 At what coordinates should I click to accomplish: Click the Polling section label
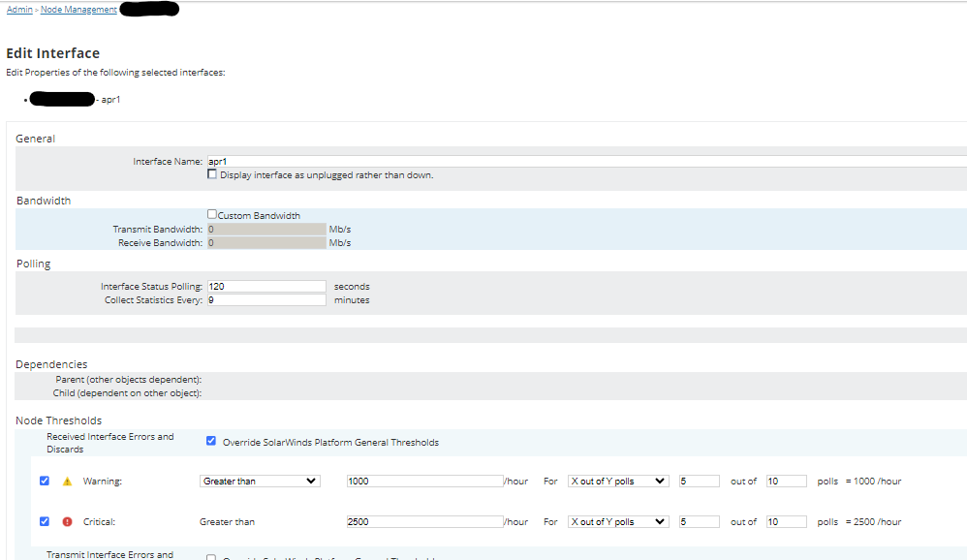(x=33, y=264)
